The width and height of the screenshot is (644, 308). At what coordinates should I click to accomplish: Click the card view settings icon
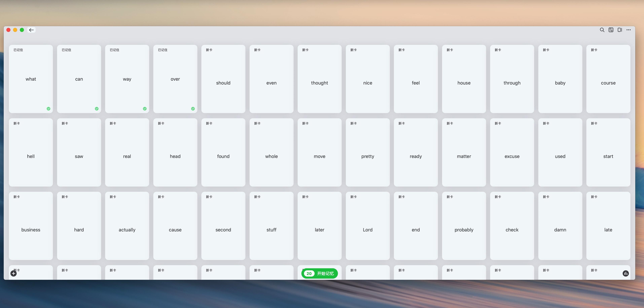(x=611, y=30)
